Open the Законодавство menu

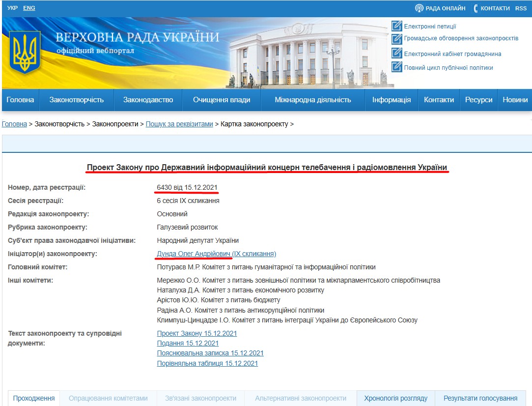click(148, 100)
